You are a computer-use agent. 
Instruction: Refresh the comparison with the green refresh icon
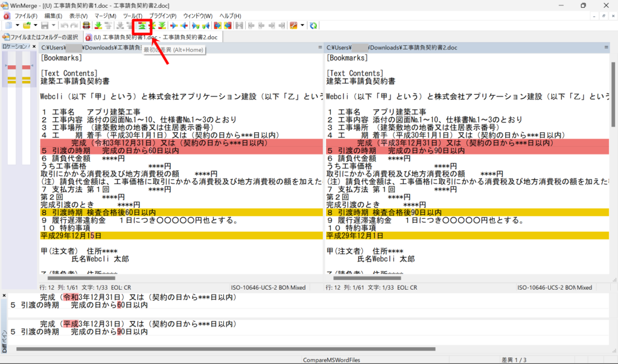click(312, 25)
